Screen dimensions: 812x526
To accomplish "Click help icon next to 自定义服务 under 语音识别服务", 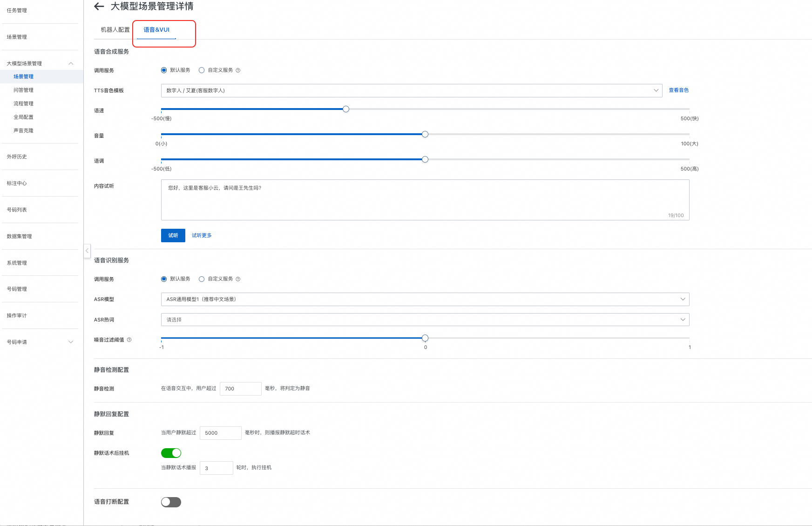I will (x=238, y=279).
